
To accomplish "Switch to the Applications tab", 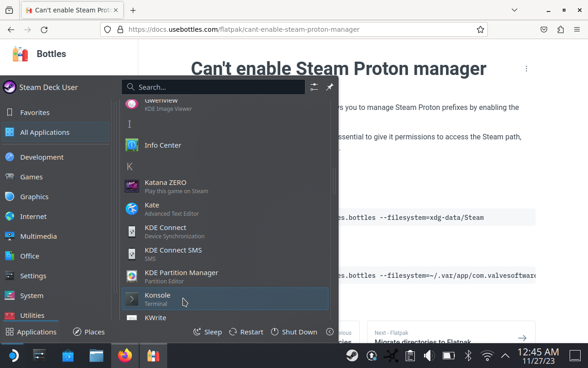I will (30, 332).
